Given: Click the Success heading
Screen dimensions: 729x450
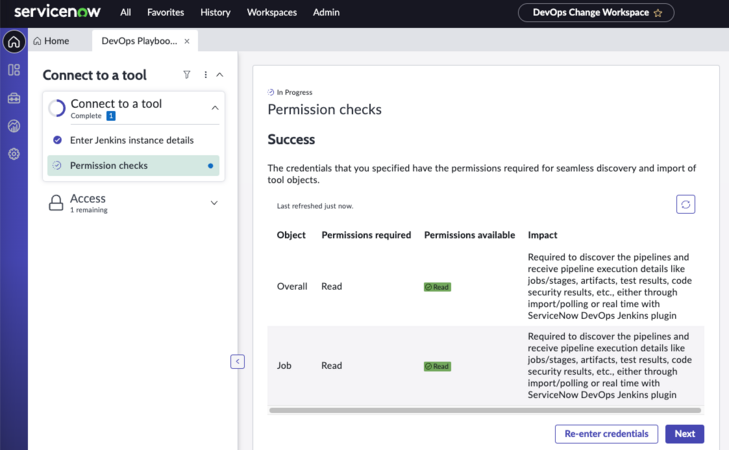Looking at the screenshot, I should coord(291,139).
